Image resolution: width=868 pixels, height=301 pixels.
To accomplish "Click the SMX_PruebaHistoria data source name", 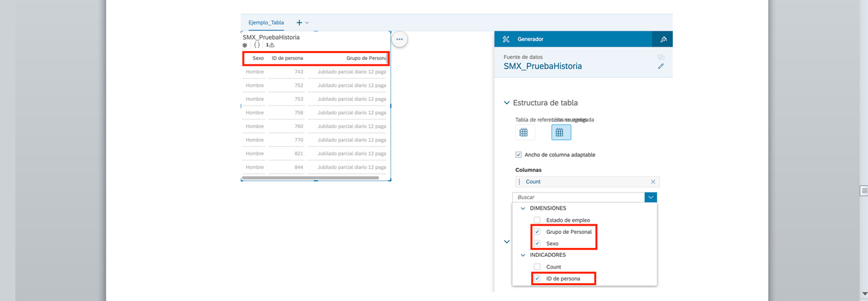I will [x=543, y=66].
